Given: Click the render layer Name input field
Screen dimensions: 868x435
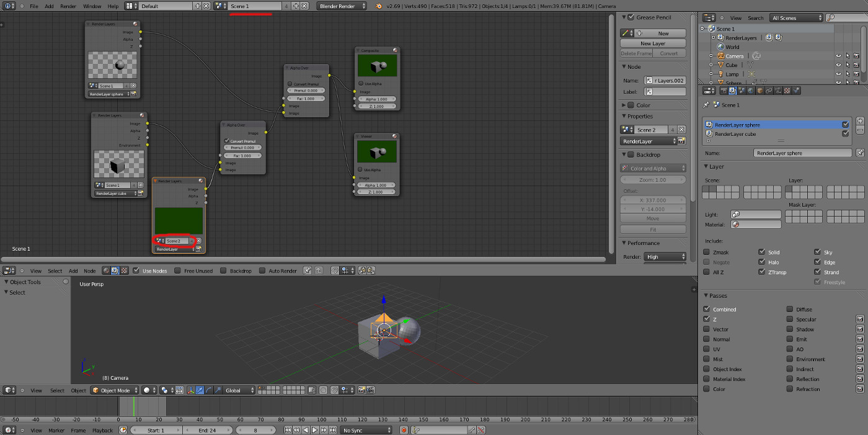Looking at the screenshot, I should (x=803, y=153).
